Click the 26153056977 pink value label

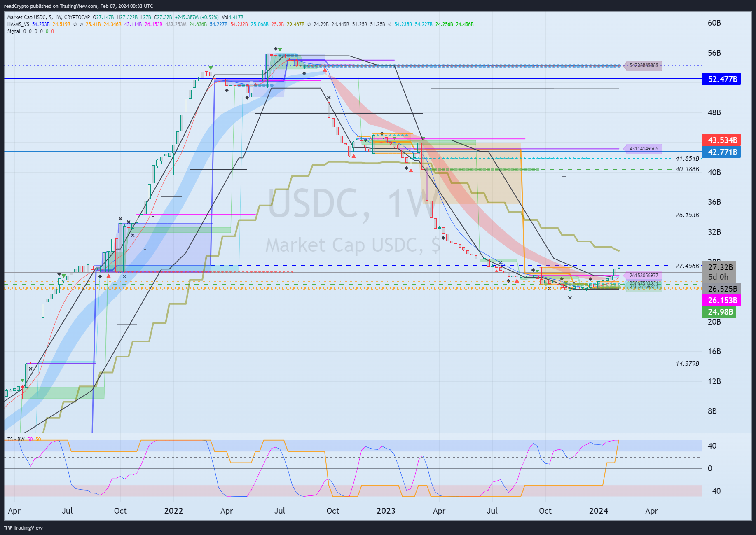click(x=644, y=276)
